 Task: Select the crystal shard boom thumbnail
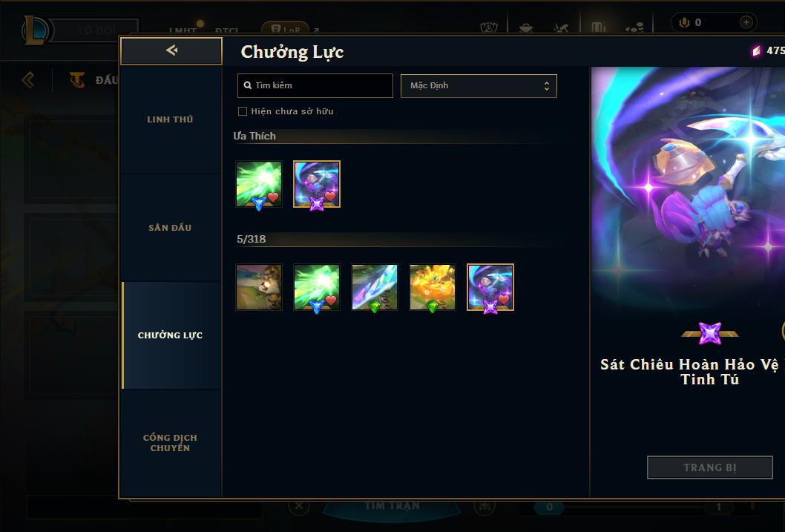tap(375, 287)
